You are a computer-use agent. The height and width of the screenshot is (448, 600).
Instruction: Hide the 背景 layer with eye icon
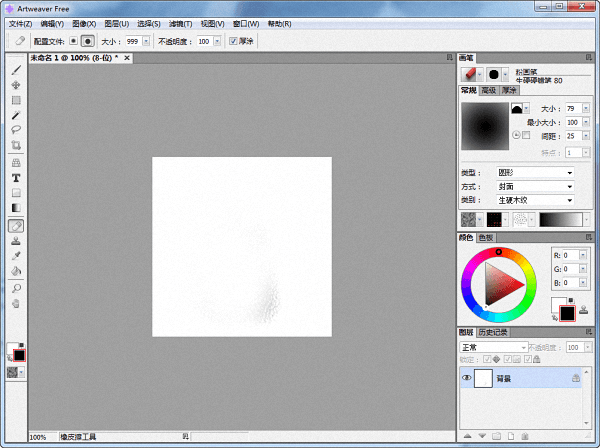[466, 378]
